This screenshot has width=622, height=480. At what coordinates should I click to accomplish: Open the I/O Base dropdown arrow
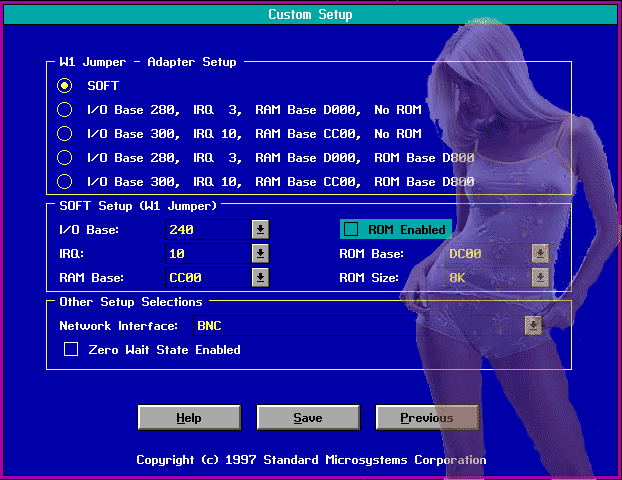(260, 229)
